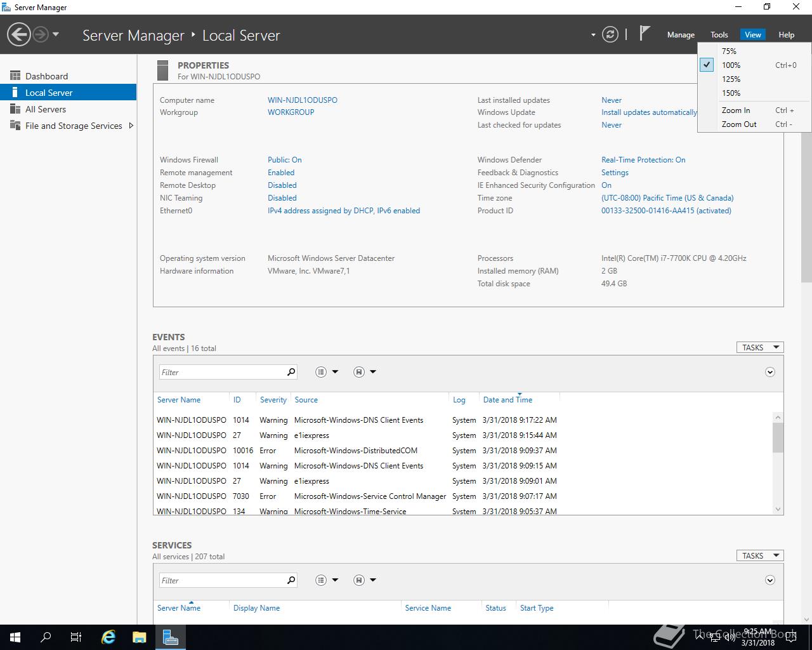Click the Properties server tile icon
812x650 pixels.
pyautogui.click(x=162, y=70)
